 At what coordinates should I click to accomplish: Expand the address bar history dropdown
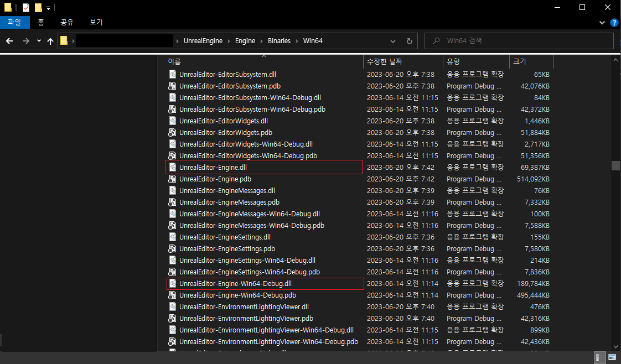pyautogui.click(x=392, y=41)
